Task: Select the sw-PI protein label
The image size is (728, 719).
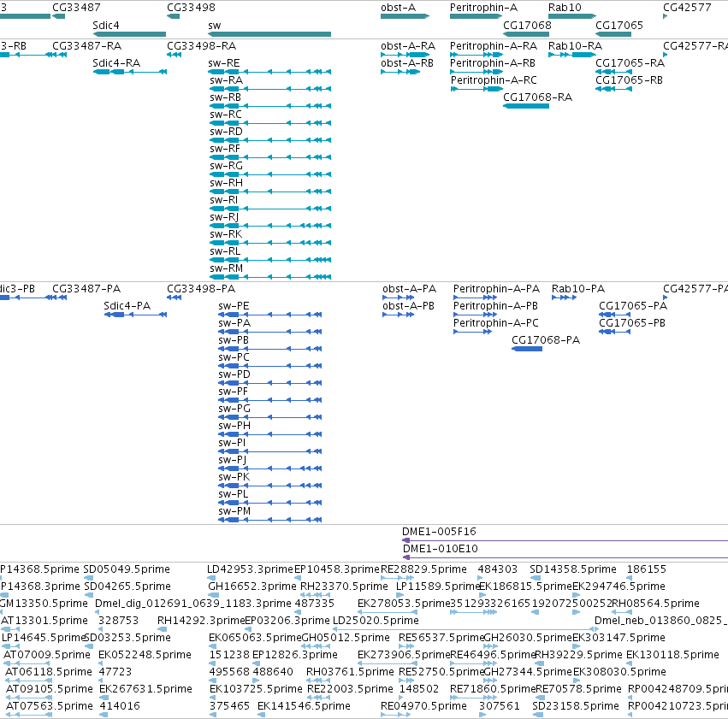Action: point(232,443)
